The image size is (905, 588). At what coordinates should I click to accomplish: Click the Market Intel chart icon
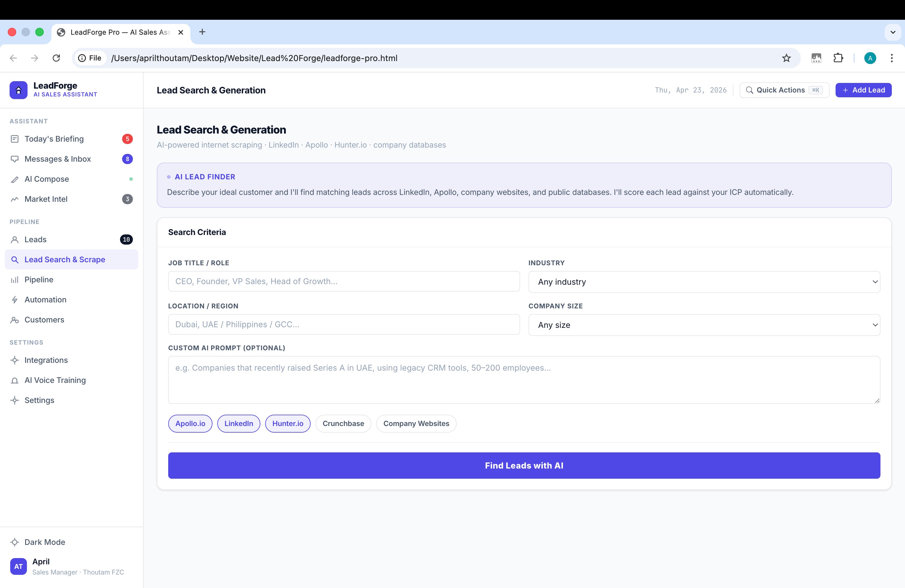[14, 199]
